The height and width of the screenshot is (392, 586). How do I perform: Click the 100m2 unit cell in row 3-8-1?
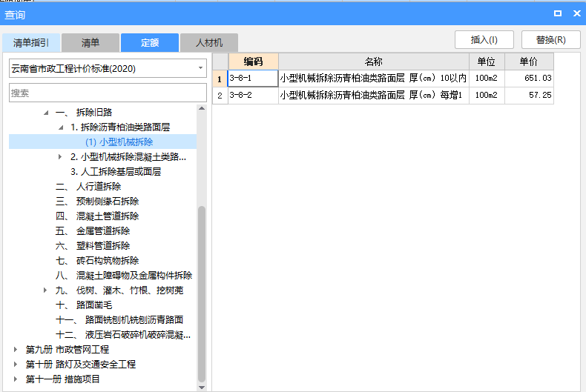tap(487, 79)
